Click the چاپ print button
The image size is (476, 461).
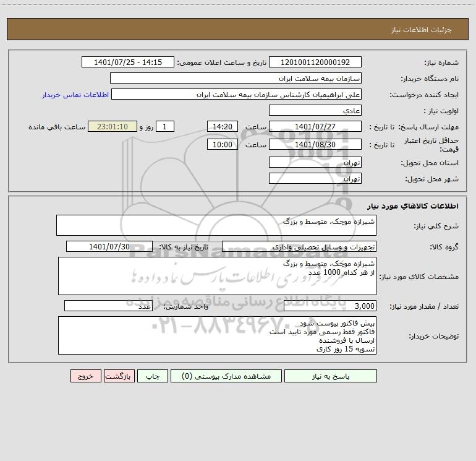pyautogui.click(x=153, y=376)
